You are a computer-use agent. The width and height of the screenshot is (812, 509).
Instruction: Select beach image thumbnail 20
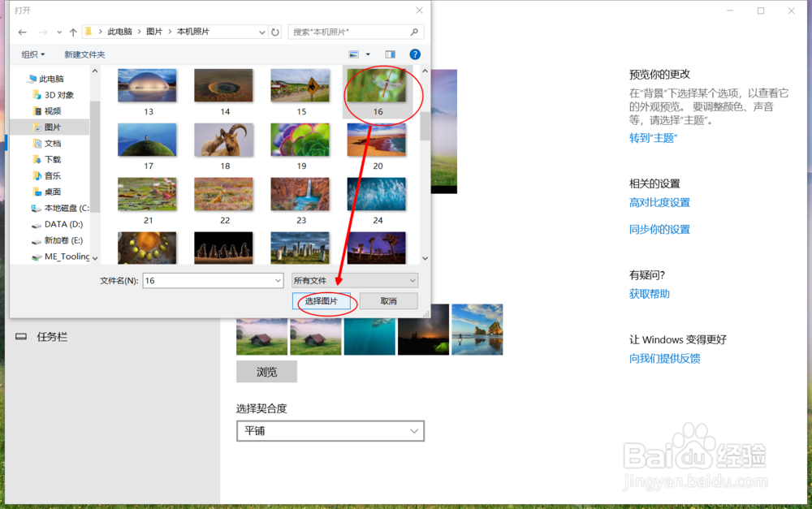tap(377, 140)
